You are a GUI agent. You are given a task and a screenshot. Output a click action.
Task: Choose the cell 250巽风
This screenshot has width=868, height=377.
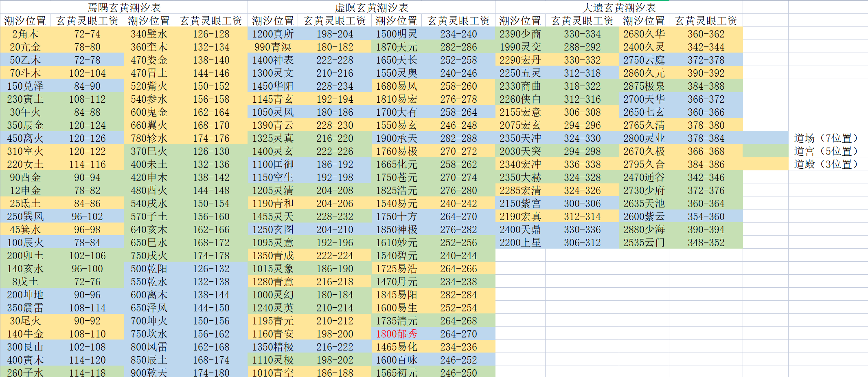point(26,216)
